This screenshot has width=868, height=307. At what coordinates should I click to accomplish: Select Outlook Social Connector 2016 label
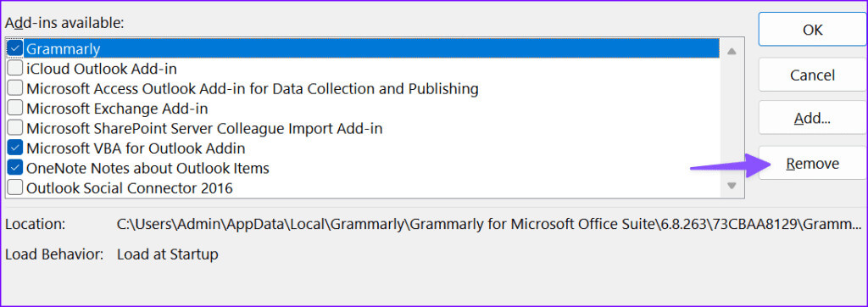130,188
